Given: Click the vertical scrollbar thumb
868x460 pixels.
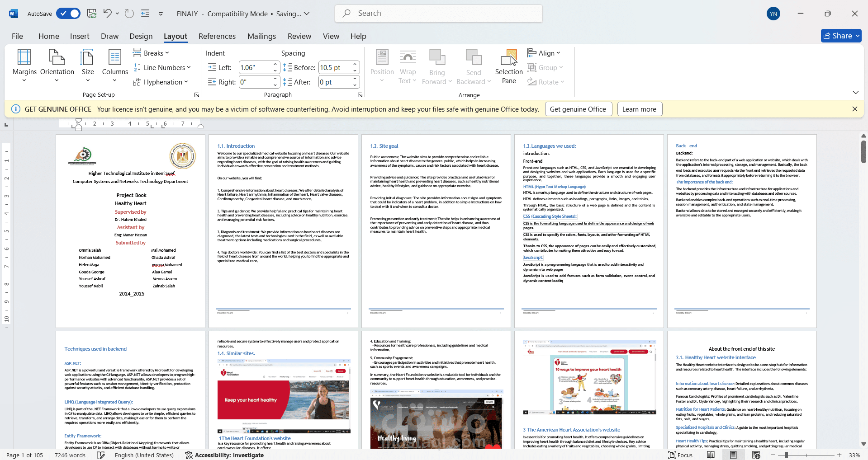Looking at the screenshot, I should [863, 151].
